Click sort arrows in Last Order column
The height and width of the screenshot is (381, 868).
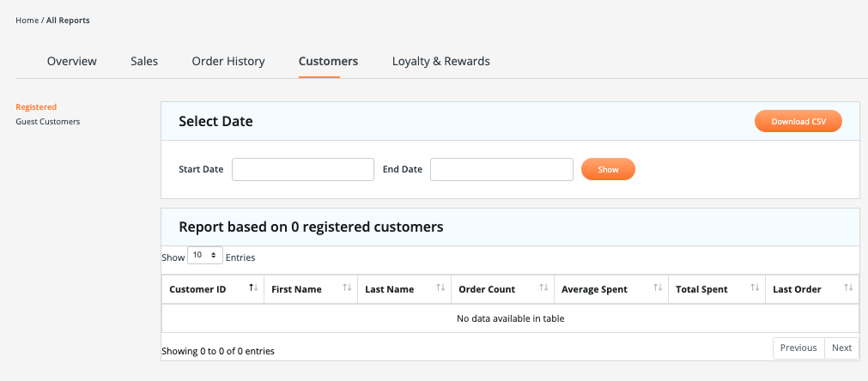pos(848,287)
